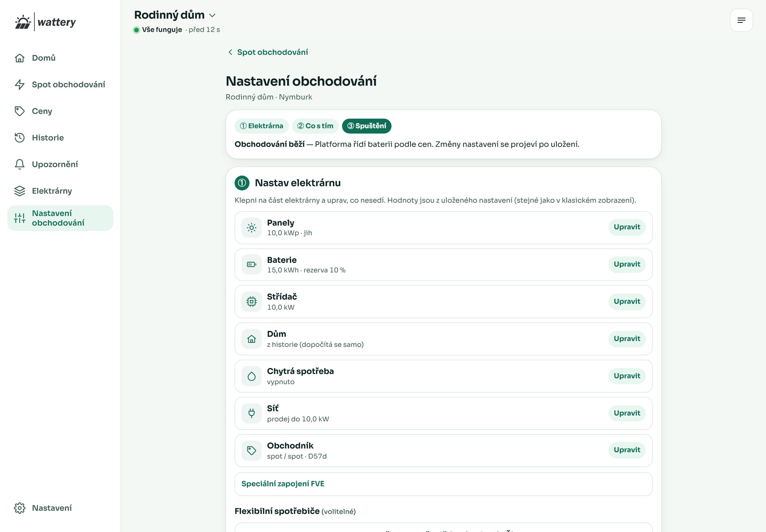Edit Střídač with Upravit button
Image resolution: width=766 pixels, height=532 pixels.
coord(627,302)
